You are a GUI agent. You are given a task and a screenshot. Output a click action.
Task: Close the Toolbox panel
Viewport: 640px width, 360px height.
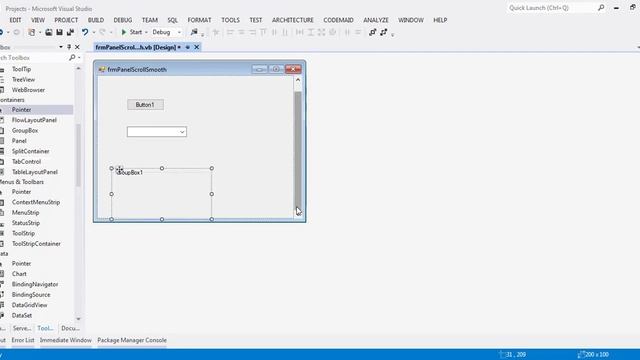click(77, 47)
